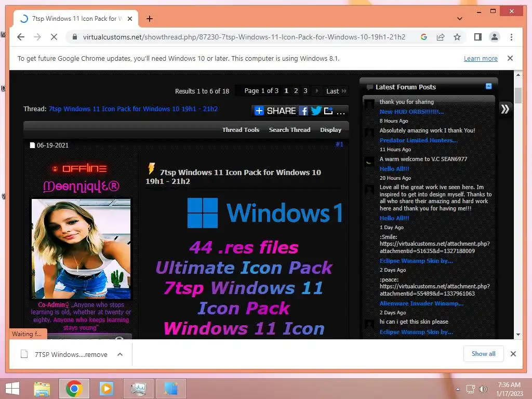The width and height of the screenshot is (532, 399).
Task: Close the downloads bar
Action: pos(513,354)
